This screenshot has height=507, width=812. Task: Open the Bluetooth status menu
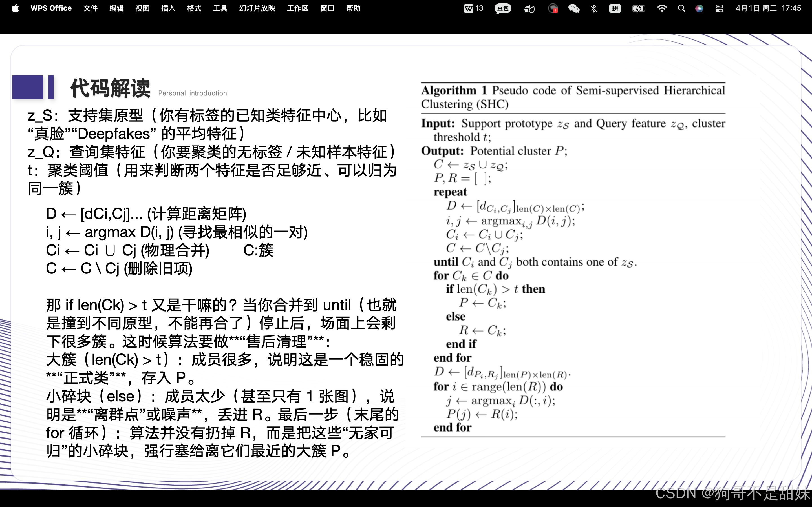tap(594, 8)
